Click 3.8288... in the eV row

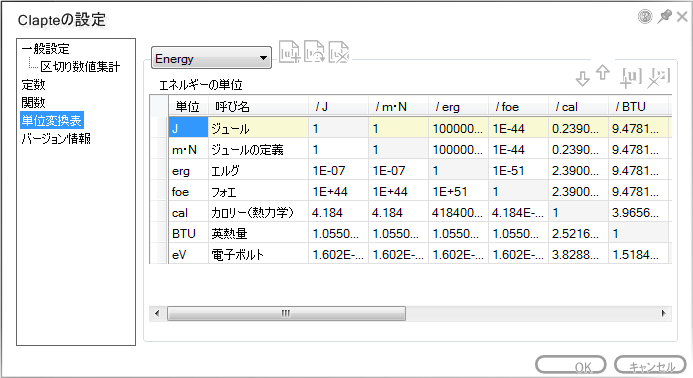[579, 254]
